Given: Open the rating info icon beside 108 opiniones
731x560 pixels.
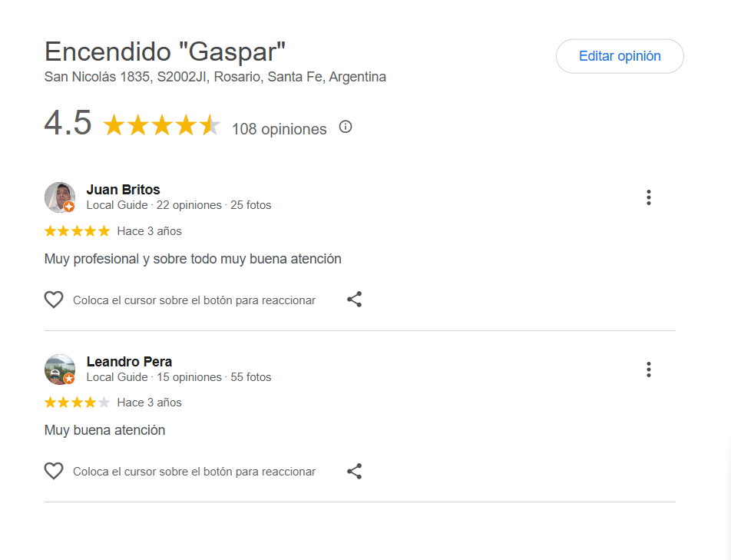Looking at the screenshot, I should pos(346,127).
